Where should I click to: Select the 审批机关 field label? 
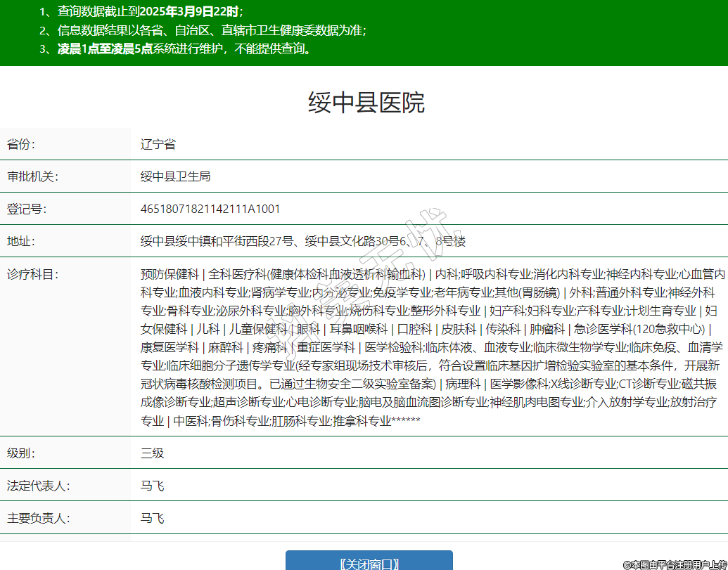click(x=32, y=176)
